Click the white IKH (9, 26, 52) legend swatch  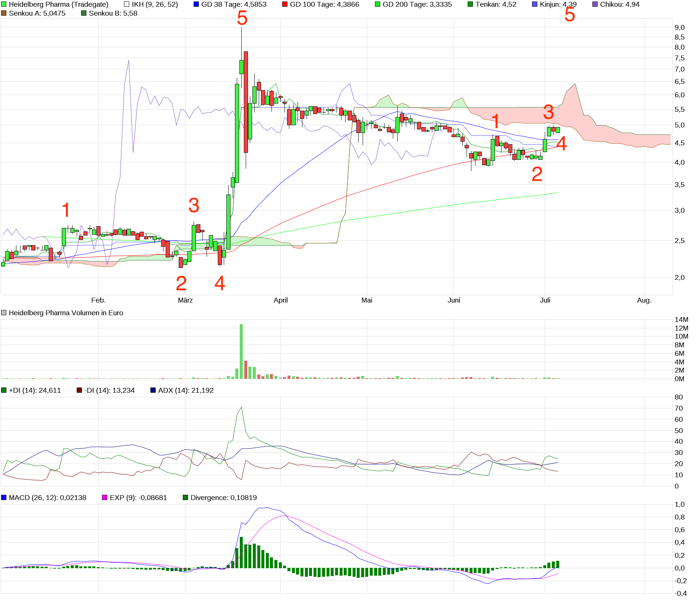(x=127, y=4)
